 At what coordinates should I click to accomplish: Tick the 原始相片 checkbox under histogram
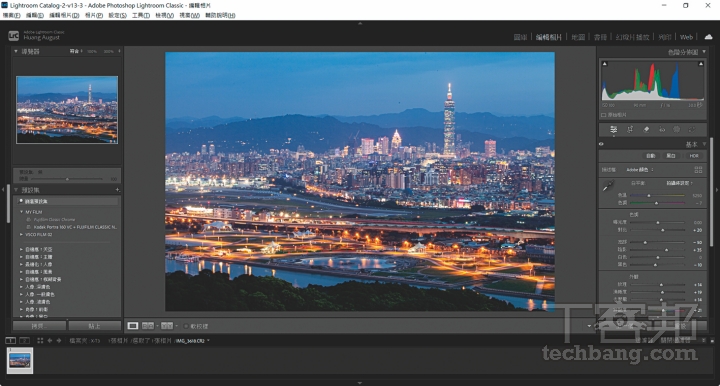point(603,115)
